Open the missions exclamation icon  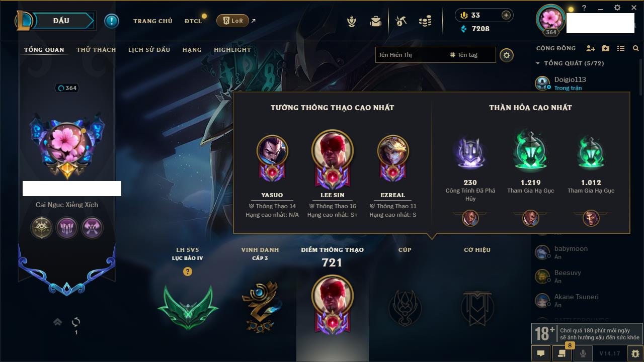click(x=111, y=21)
